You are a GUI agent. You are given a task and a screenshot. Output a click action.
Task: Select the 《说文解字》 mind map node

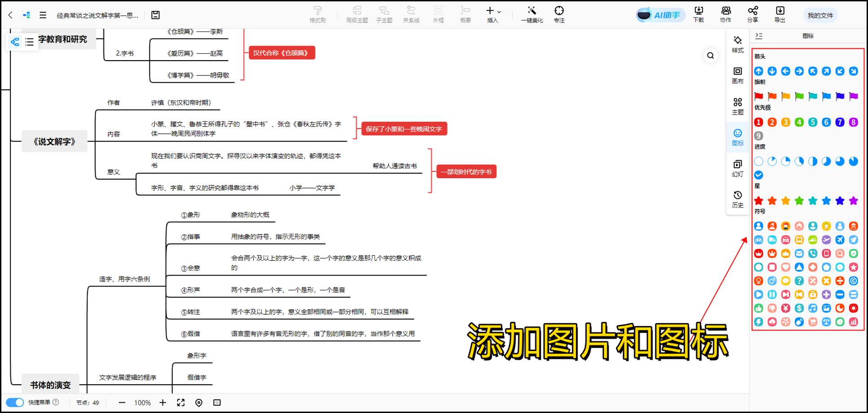pyautogui.click(x=54, y=142)
